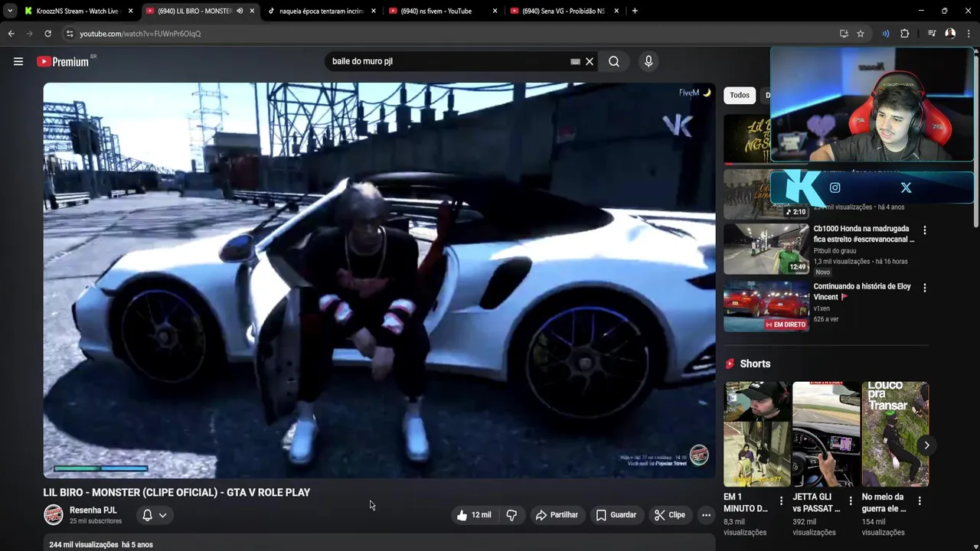Open options for Cb1000 Honda video
Image resolution: width=980 pixels, height=551 pixels.
tap(924, 230)
